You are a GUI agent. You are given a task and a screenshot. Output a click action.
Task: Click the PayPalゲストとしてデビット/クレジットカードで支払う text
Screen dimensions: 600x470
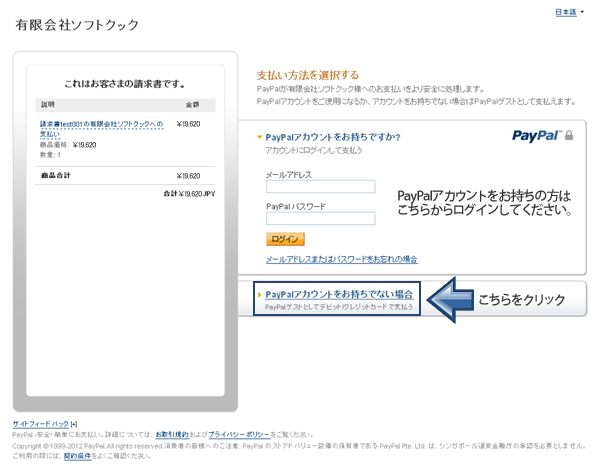[339, 307]
